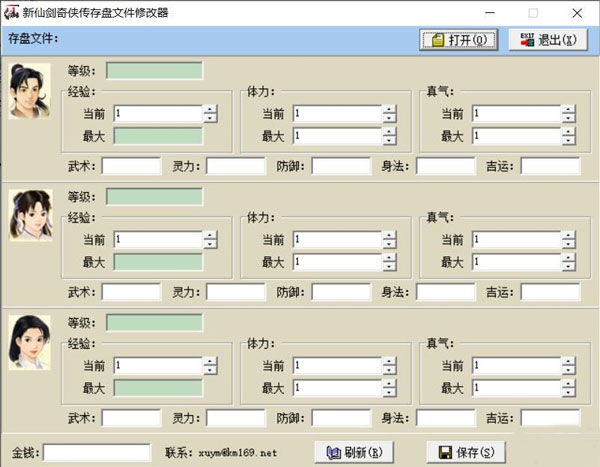This screenshot has width=600, height=467.
Task: Click first character's current 体力 value field
Action: pos(338,114)
